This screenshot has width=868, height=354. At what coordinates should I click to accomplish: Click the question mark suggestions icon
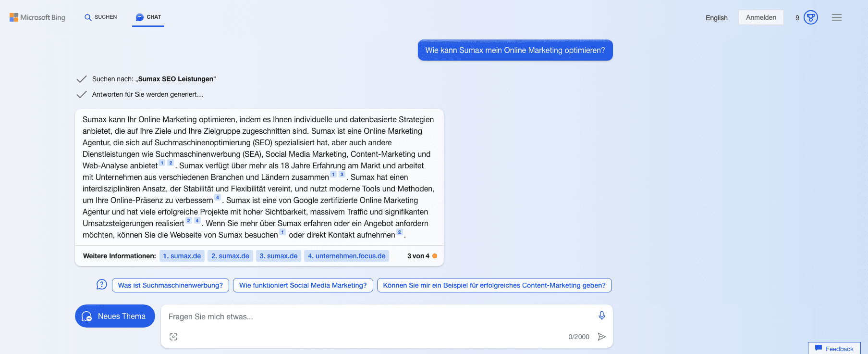coord(101,285)
